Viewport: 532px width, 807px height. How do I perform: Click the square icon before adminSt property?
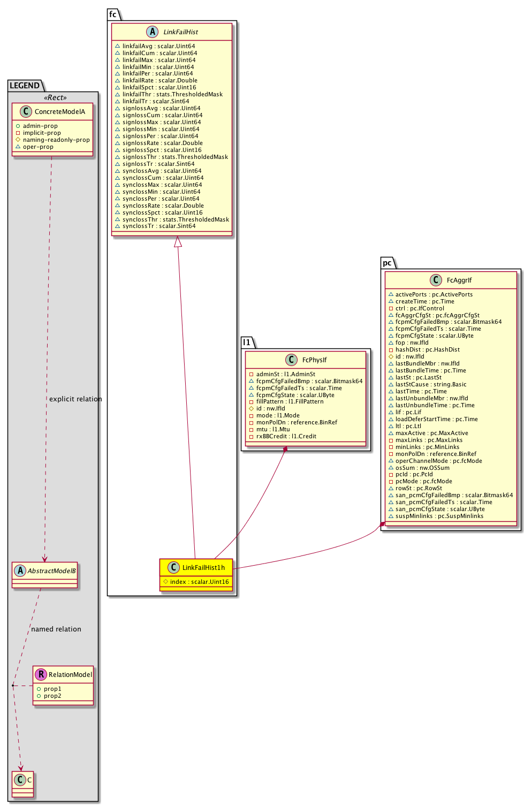tap(251, 375)
